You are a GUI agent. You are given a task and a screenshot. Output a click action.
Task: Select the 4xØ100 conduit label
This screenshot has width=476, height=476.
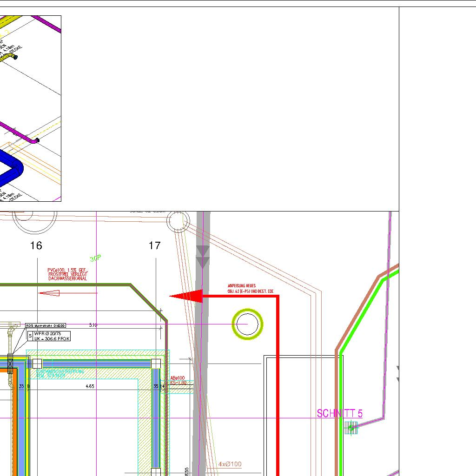pyautogui.click(x=230, y=464)
